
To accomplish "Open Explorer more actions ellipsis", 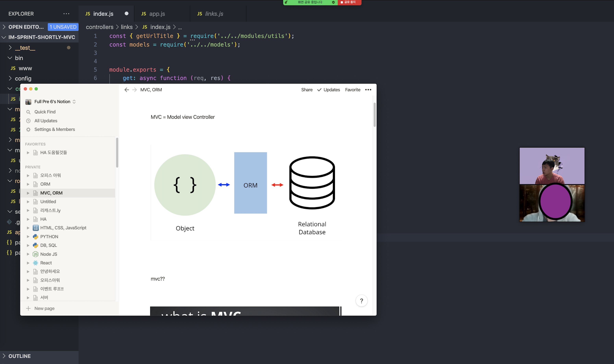I will coord(66,14).
